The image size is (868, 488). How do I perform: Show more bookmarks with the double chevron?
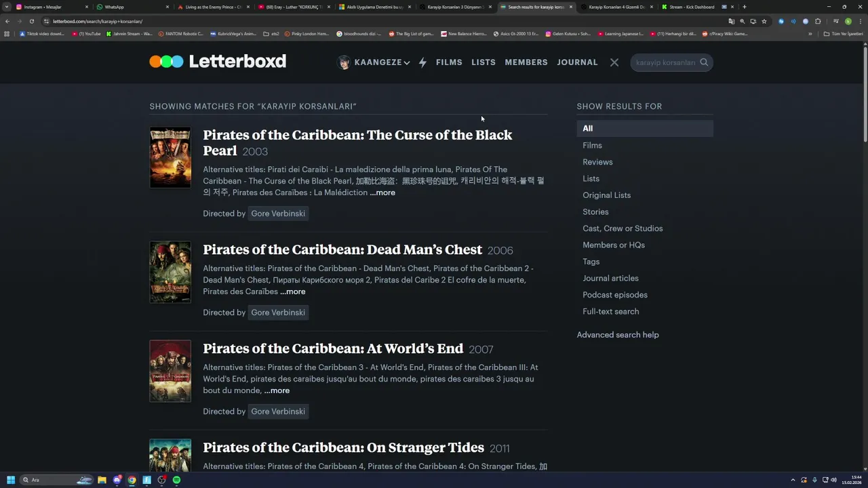pyautogui.click(x=810, y=33)
